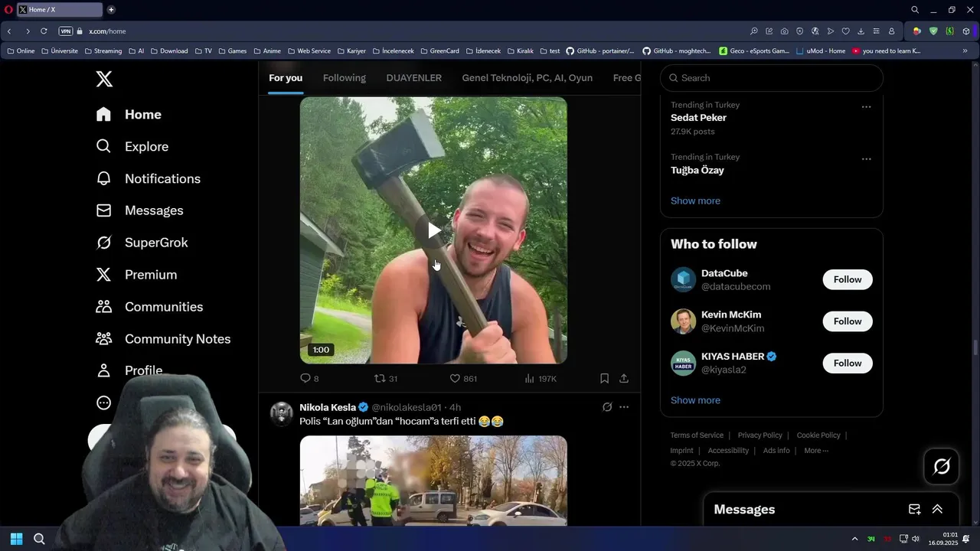This screenshot has height=551, width=980.
Task: Switch to Genel Teknoloji, PC, AI, Oyun tab
Action: (528, 78)
